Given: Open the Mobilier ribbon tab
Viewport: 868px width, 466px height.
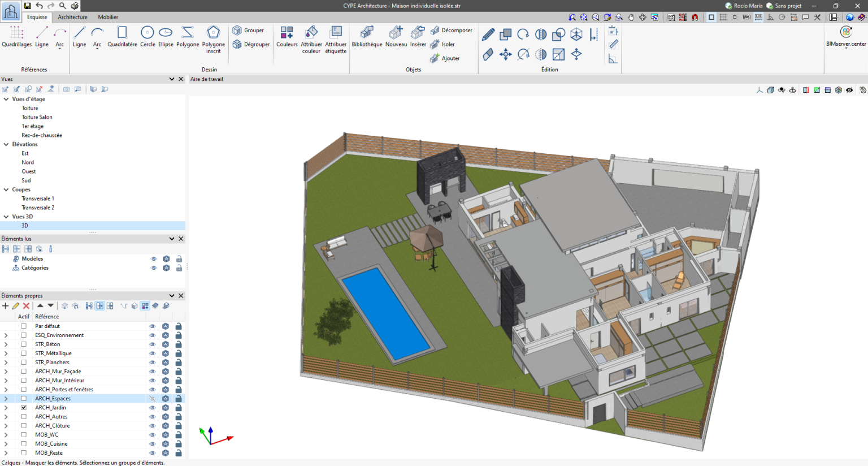Looking at the screenshot, I should tap(108, 17).
